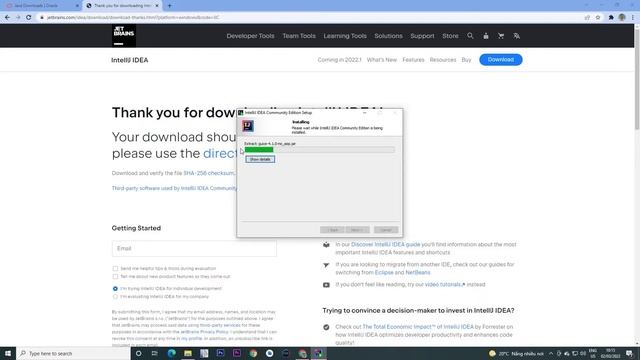Open the NetBeans migration guide link
Image resolution: width=640 pixels, height=360 pixels.
coord(418,272)
